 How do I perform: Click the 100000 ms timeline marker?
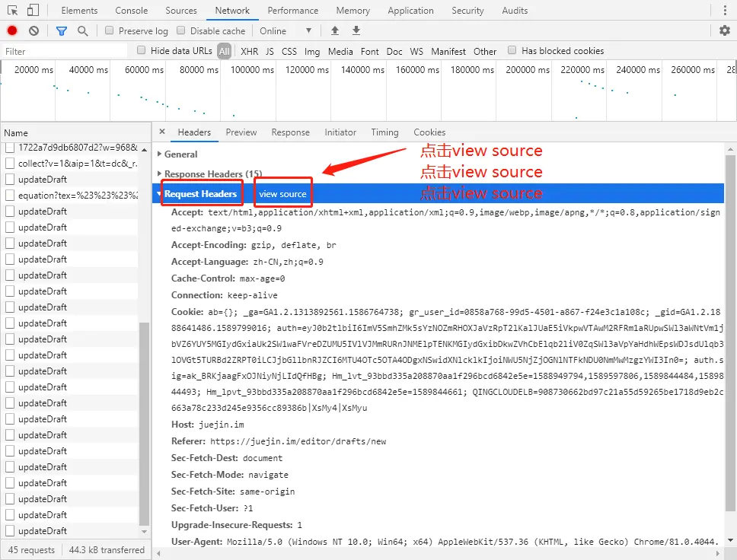(x=252, y=69)
